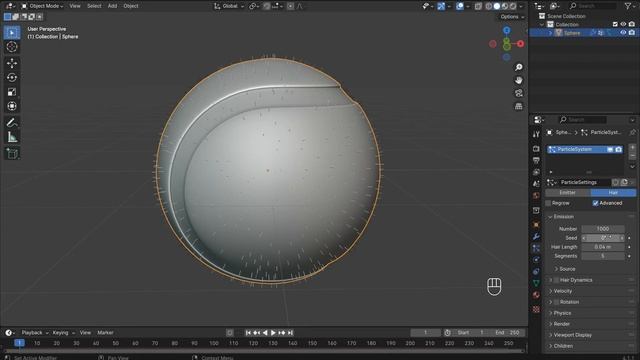Toggle Collection exclude checkbox in outliner
Image resolution: width=640 pixels, height=360 pixels.
pos(615,24)
